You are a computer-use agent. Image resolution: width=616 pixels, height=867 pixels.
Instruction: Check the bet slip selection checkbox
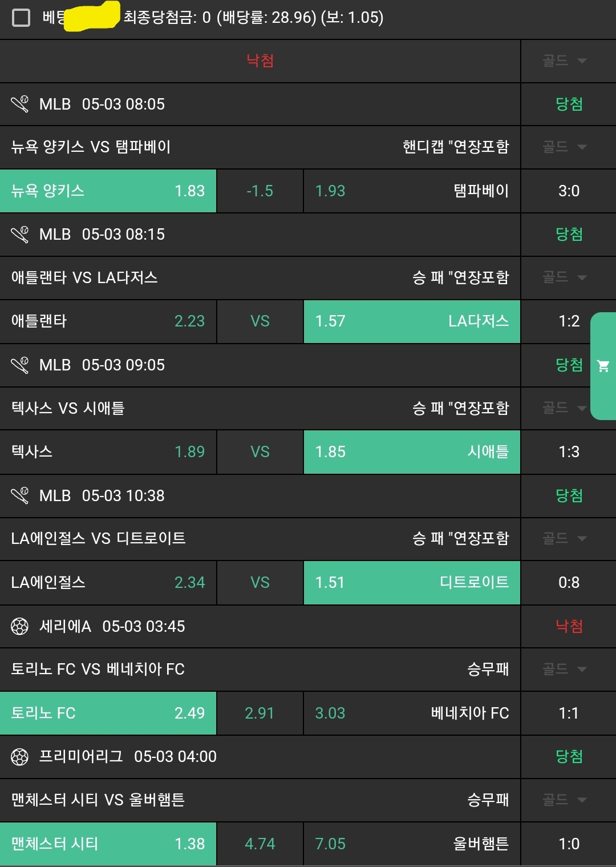[21, 18]
